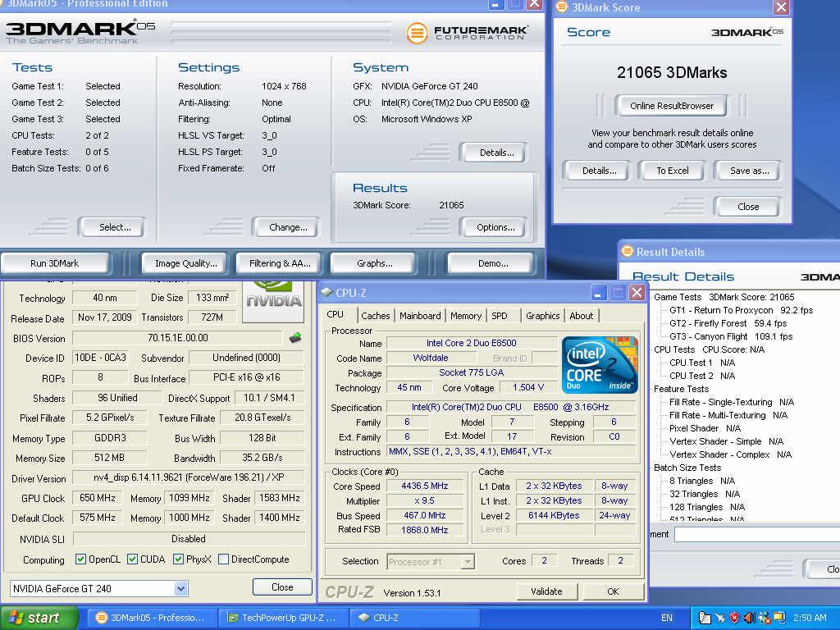
Task: Switch to the Mainboard tab
Action: (x=420, y=316)
